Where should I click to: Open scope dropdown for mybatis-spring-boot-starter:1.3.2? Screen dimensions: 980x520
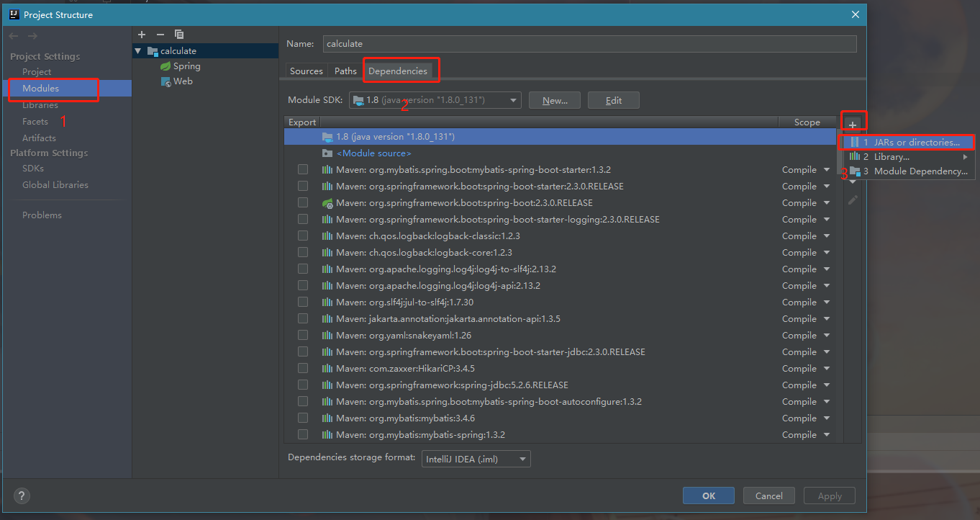tap(827, 170)
